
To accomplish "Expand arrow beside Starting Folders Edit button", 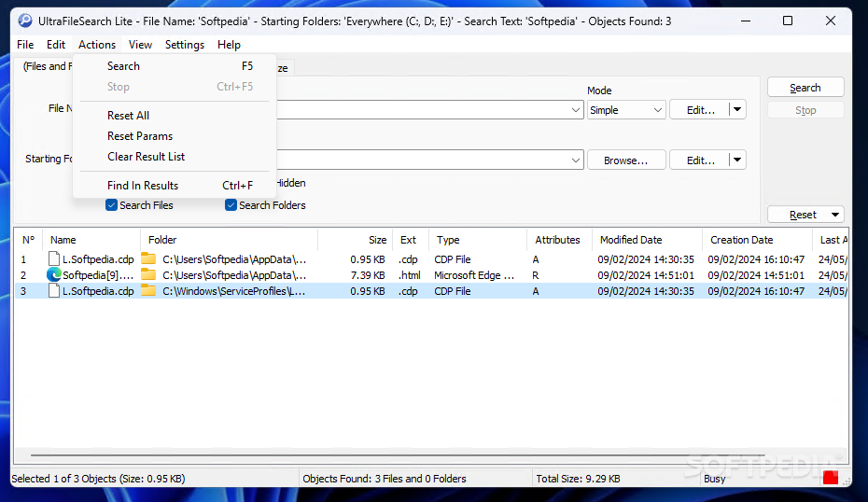I will pyautogui.click(x=737, y=160).
